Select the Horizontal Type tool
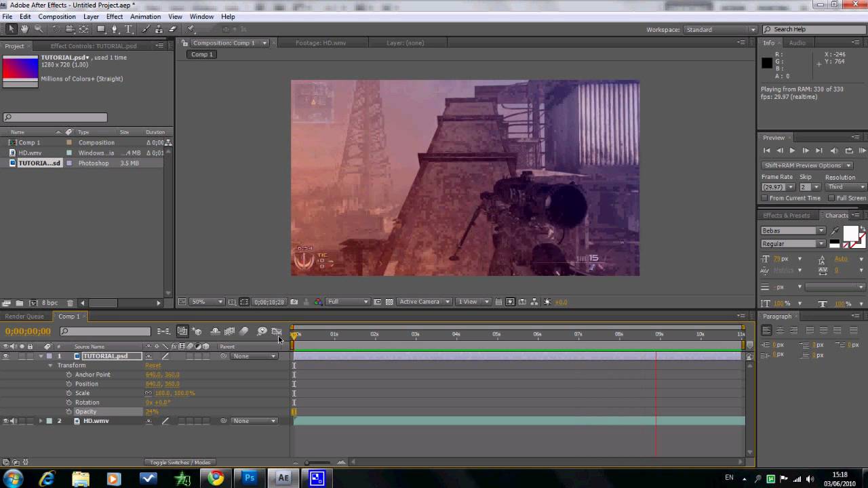 [128, 29]
